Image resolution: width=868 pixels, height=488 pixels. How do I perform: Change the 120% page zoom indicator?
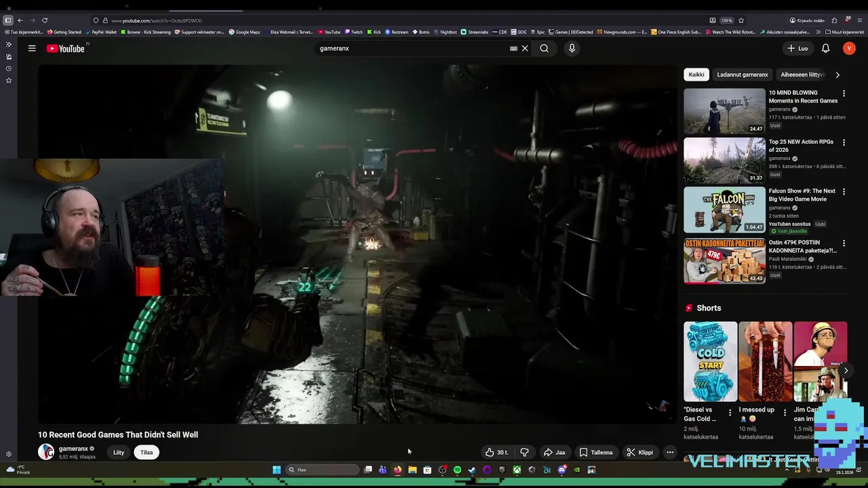pyautogui.click(x=726, y=20)
